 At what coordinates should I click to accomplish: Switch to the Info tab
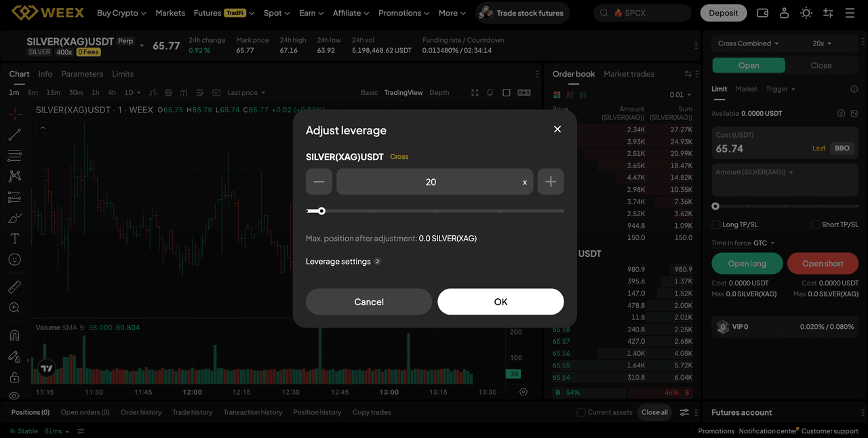(x=45, y=74)
